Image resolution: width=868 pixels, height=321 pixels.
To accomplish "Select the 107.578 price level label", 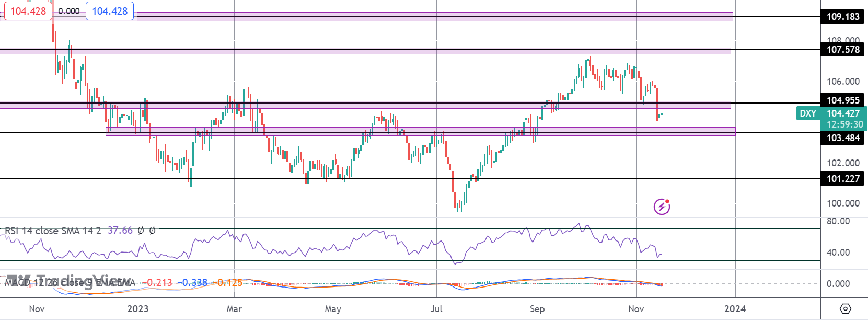I will pyautogui.click(x=842, y=50).
